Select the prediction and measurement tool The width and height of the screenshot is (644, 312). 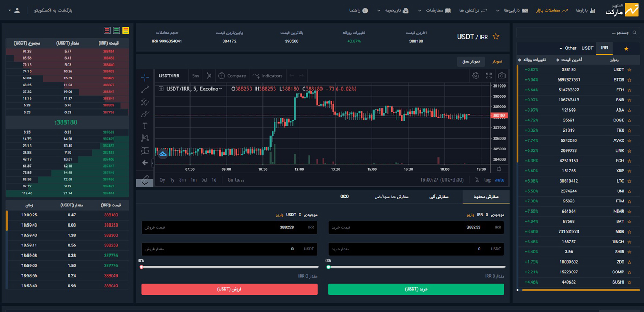pyautogui.click(x=144, y=150)
